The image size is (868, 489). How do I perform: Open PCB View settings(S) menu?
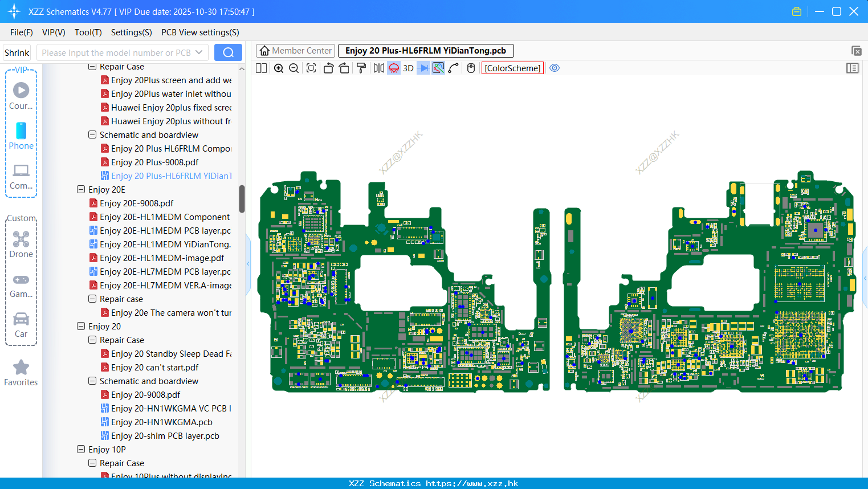(x=200, y=32)
